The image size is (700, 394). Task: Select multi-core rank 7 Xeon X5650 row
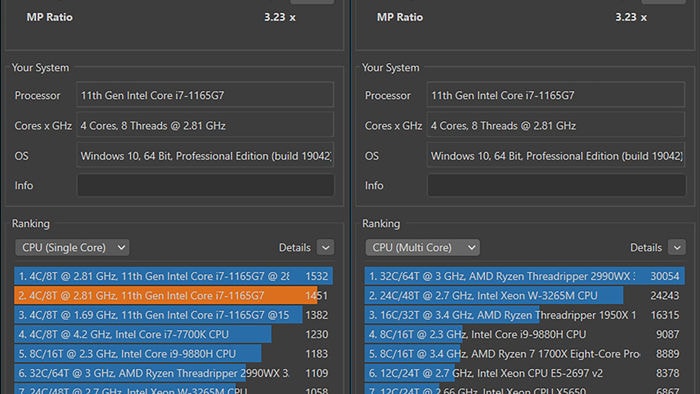point(524,389)
